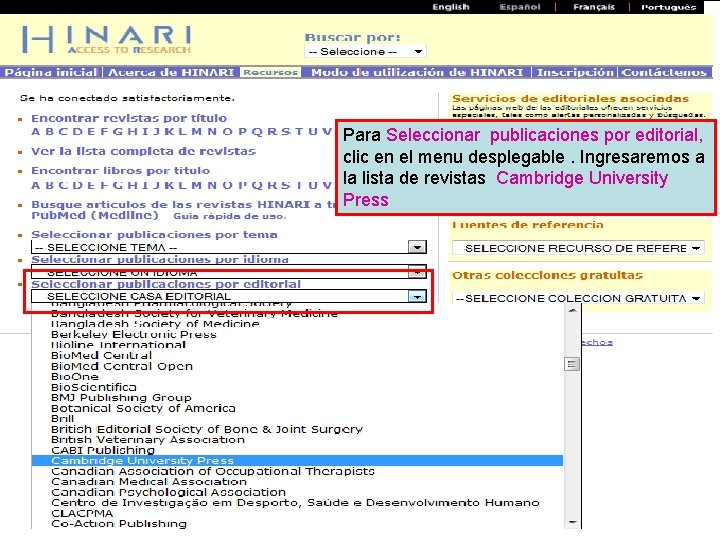Viewport: 720px width, 540px height.
Task: Click the HINARI logo
Action: pos(107,39)
